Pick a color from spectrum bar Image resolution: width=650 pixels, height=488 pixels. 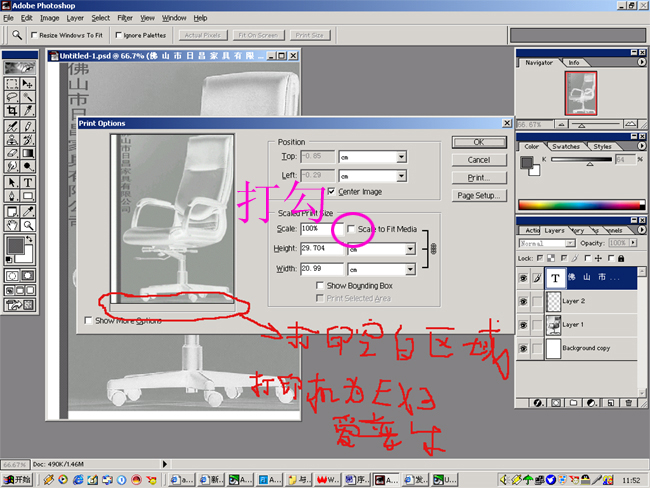pyautogui.click(x=581, y=205)
